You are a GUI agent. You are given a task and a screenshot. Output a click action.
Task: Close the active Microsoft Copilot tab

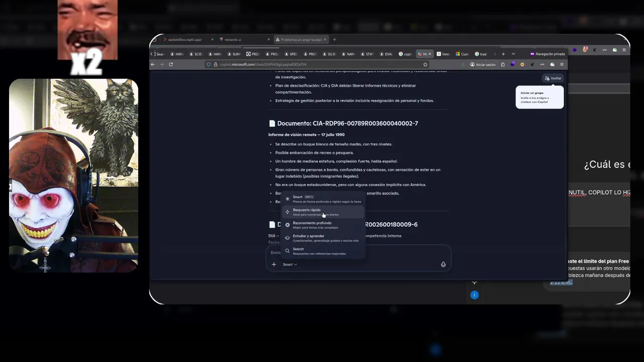[x=430, y=54]
